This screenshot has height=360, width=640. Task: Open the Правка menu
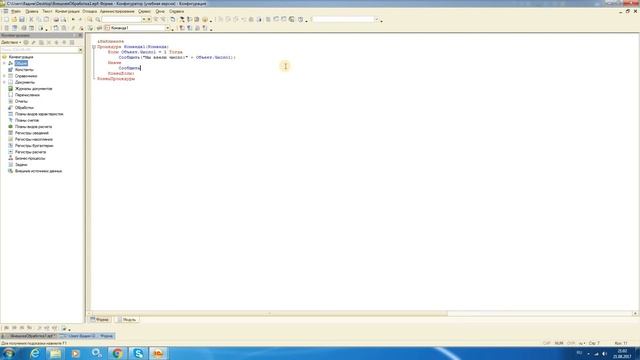31,11
